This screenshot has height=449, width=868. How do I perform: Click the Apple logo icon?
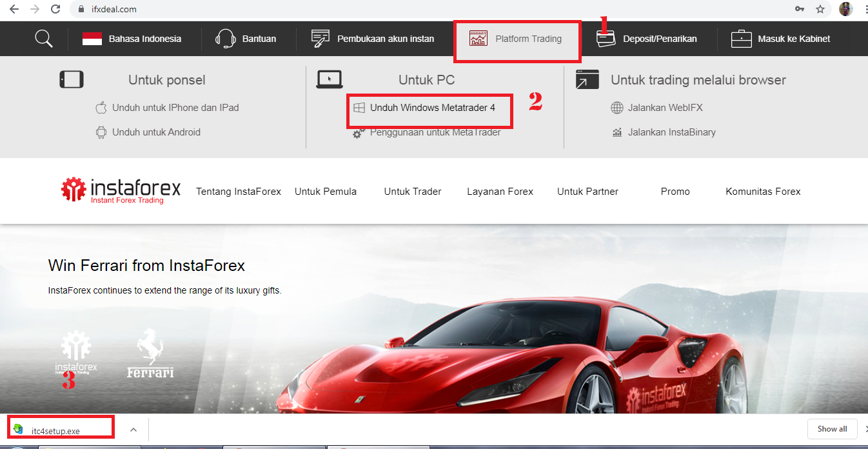(x=101, y=108)
